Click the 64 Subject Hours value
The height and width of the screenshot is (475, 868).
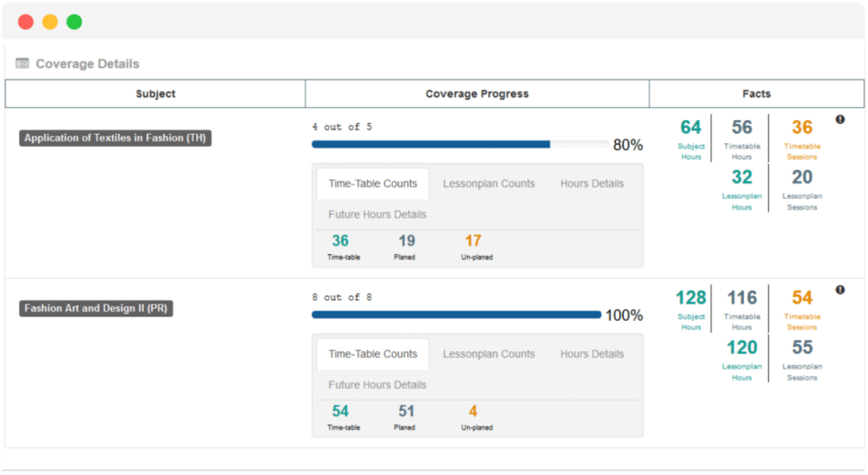(x=691, y=127)
